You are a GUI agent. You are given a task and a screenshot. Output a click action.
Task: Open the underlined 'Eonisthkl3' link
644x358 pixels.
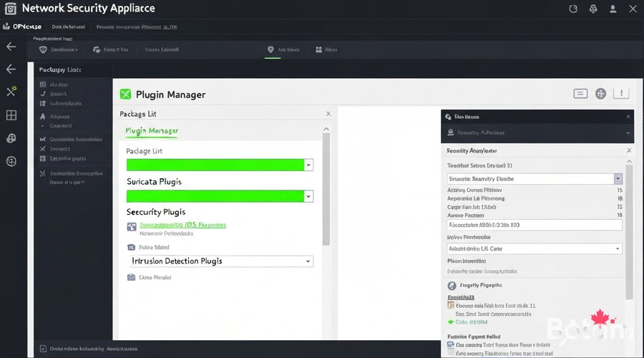[x=461, y=297]
